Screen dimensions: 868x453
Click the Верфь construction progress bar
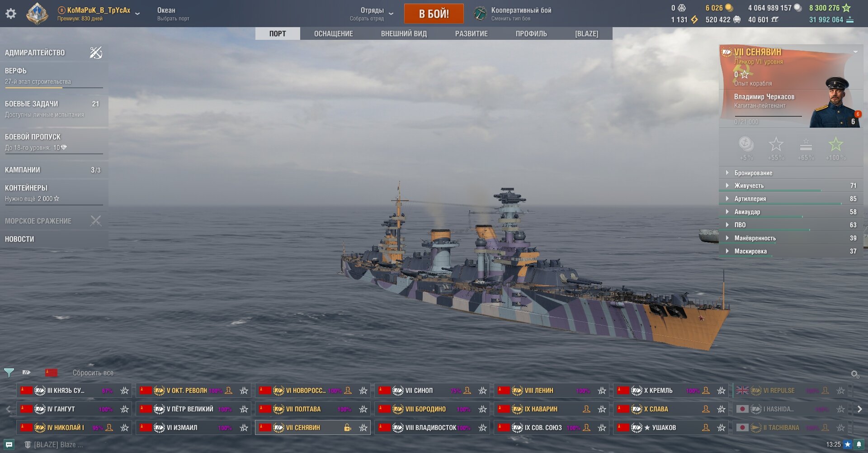54,87
